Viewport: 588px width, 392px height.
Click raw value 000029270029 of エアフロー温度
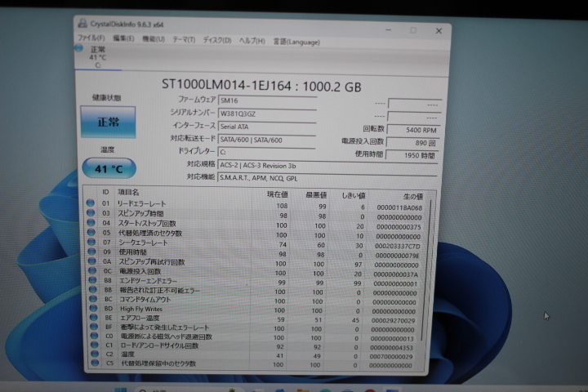point(394,320)
